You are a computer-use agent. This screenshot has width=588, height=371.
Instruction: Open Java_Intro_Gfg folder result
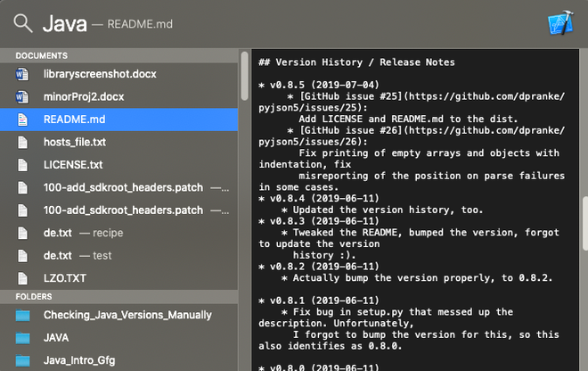coord(118,360)
